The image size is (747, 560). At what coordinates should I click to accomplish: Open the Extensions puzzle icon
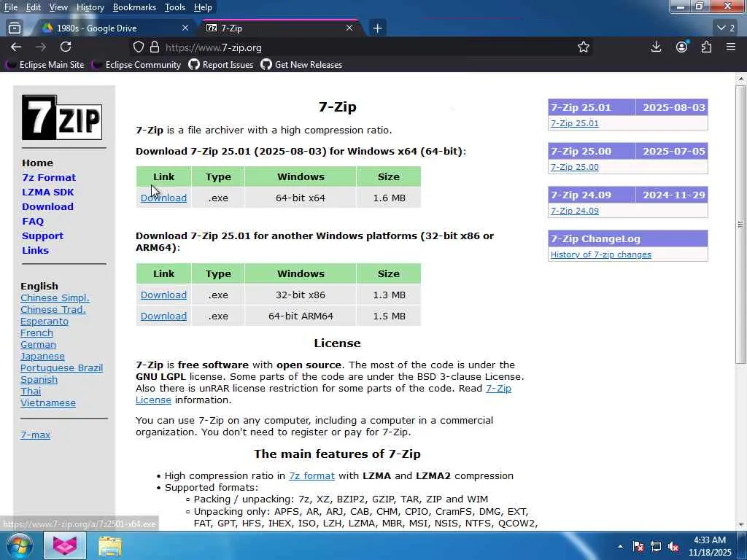[706, 47]
